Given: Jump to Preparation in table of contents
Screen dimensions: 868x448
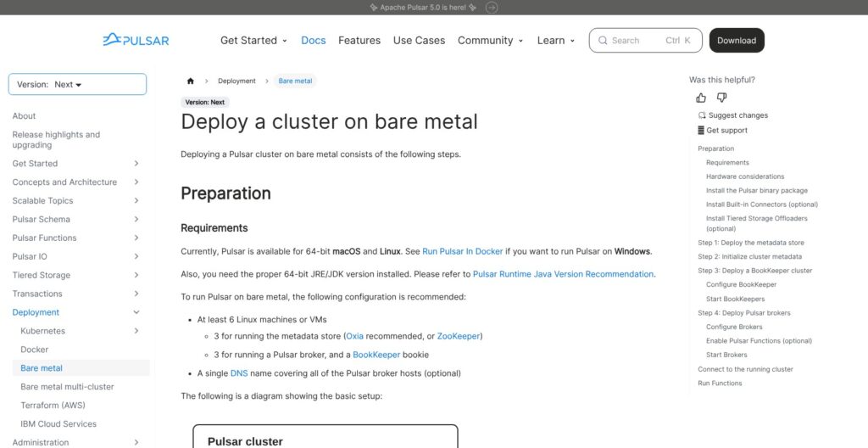Looking at the screenshot, I should point(715,148).
